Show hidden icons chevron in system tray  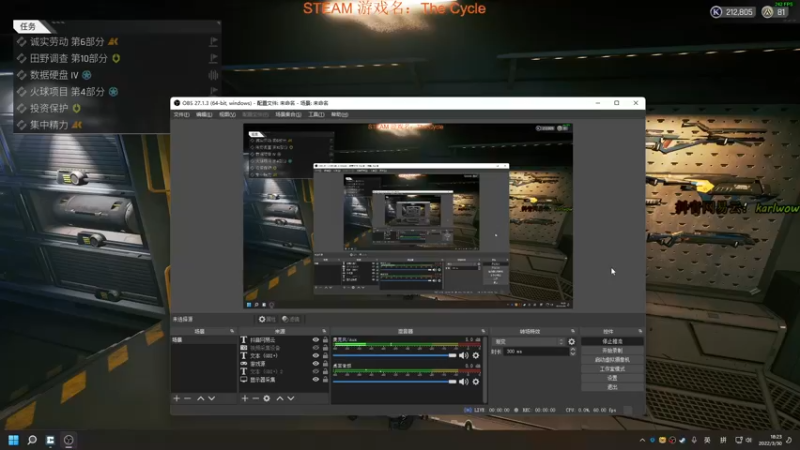[642, 440]
